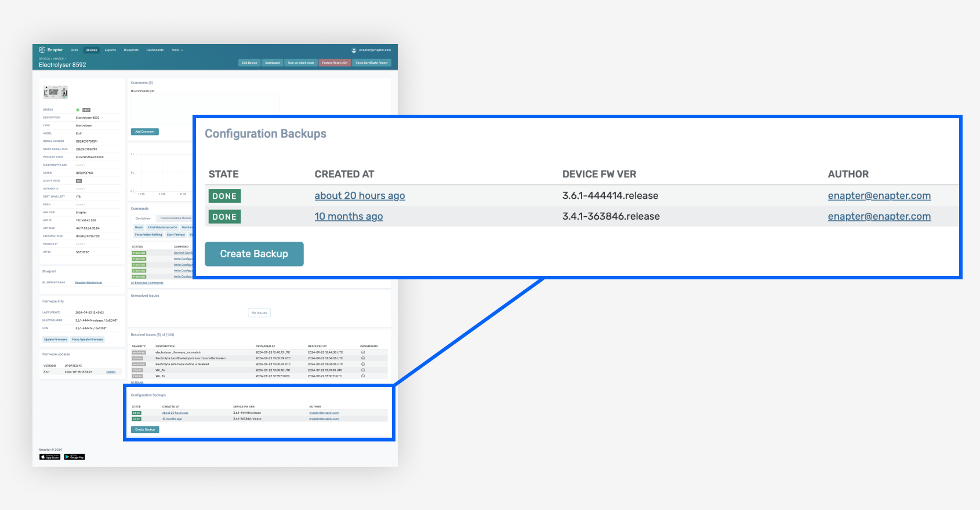The image size is (980, 510).
Task: Open the Devices navigation item
Action: coord(92,50)
